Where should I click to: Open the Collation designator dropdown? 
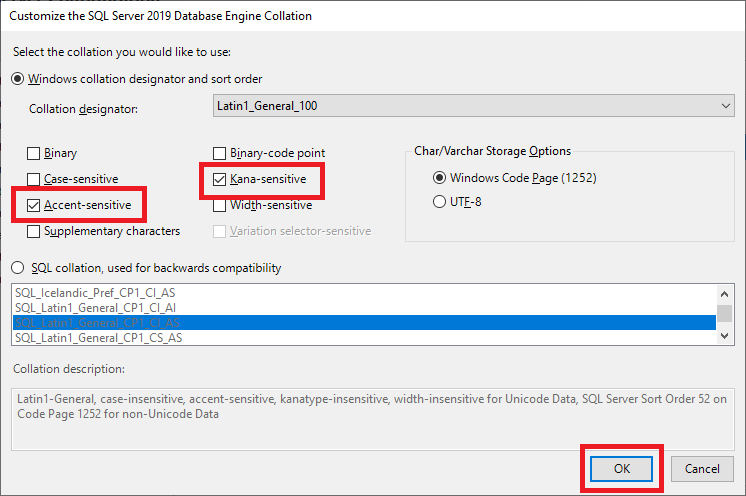[x=474, y=105]
